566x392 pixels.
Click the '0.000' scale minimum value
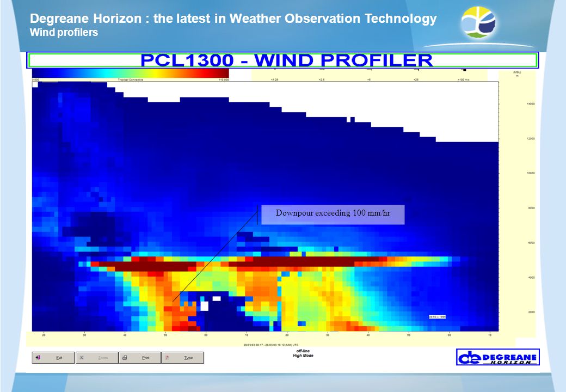click(36, 80)
